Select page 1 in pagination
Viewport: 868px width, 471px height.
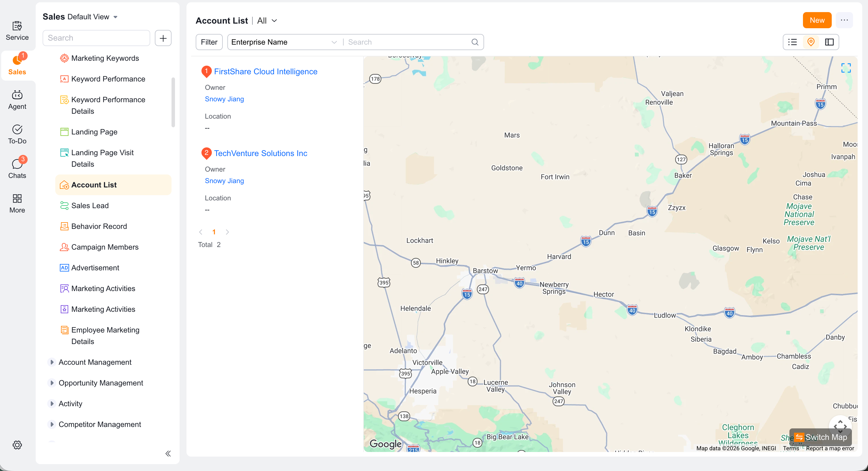click(214, 232)
